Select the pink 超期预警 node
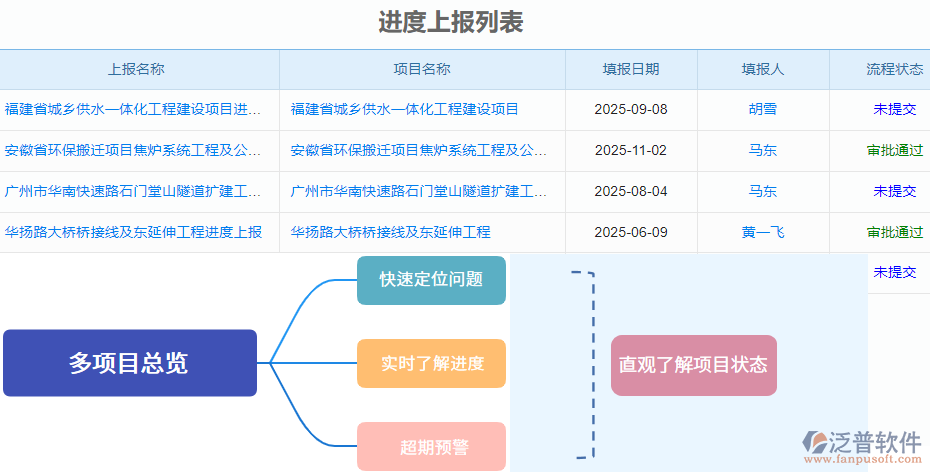 431,446
